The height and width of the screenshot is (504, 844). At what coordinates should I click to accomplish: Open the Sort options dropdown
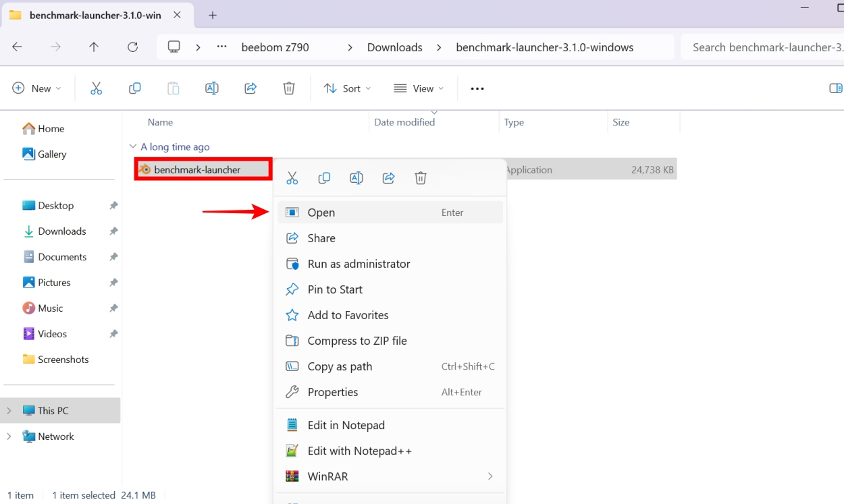(348, 88)
